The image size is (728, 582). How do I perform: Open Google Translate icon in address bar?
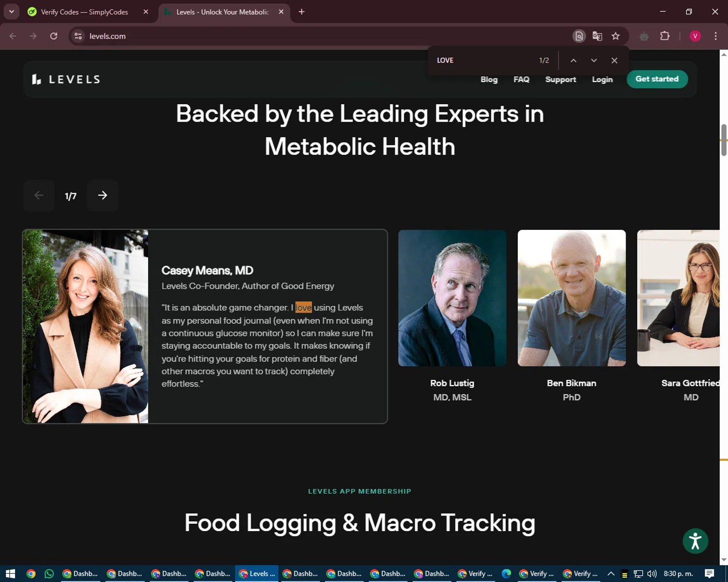click(x=597, y=36)
